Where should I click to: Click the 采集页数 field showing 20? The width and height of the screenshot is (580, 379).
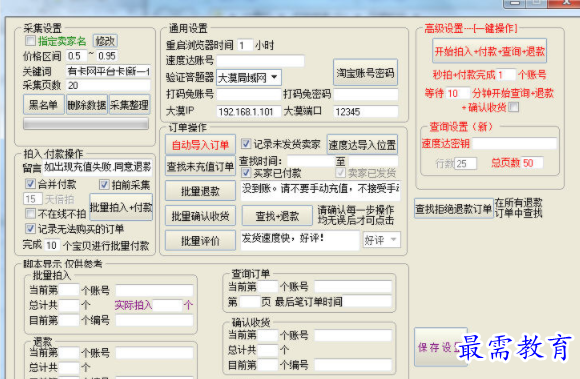(108, 85)
